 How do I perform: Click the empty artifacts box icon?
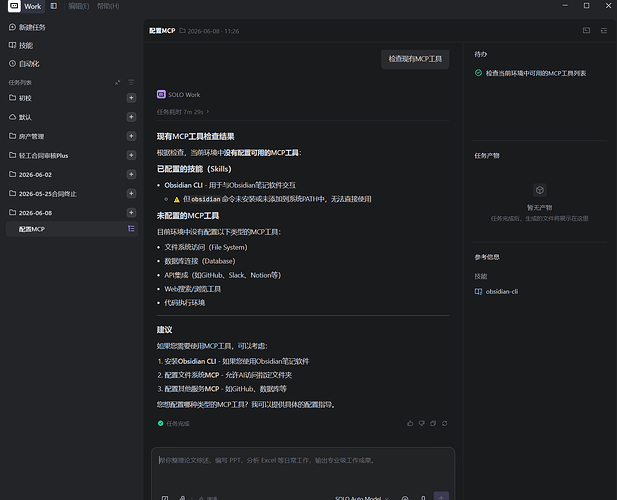539,190
